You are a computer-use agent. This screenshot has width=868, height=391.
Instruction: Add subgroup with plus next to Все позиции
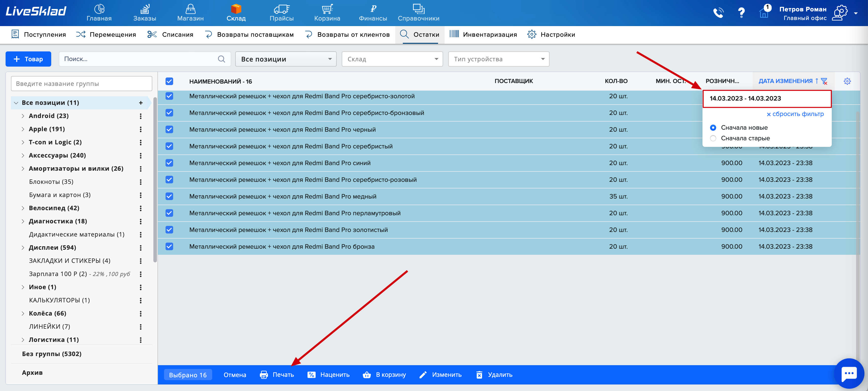click(x=141, y=103)
